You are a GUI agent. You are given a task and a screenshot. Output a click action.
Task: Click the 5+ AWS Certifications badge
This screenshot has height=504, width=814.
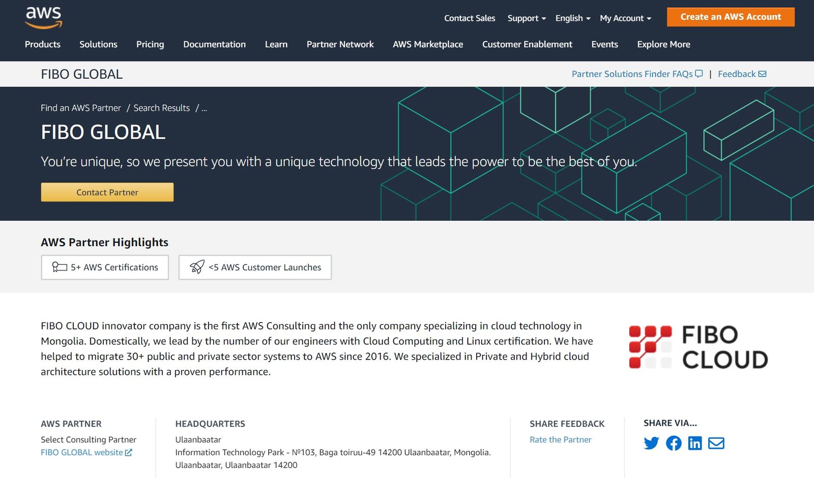(x=105, y=268)
